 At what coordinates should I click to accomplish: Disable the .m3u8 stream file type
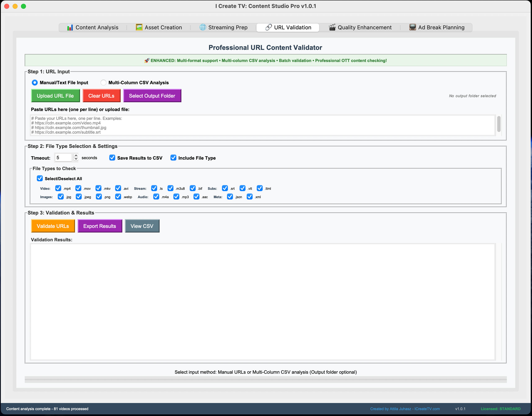[170, 188]
